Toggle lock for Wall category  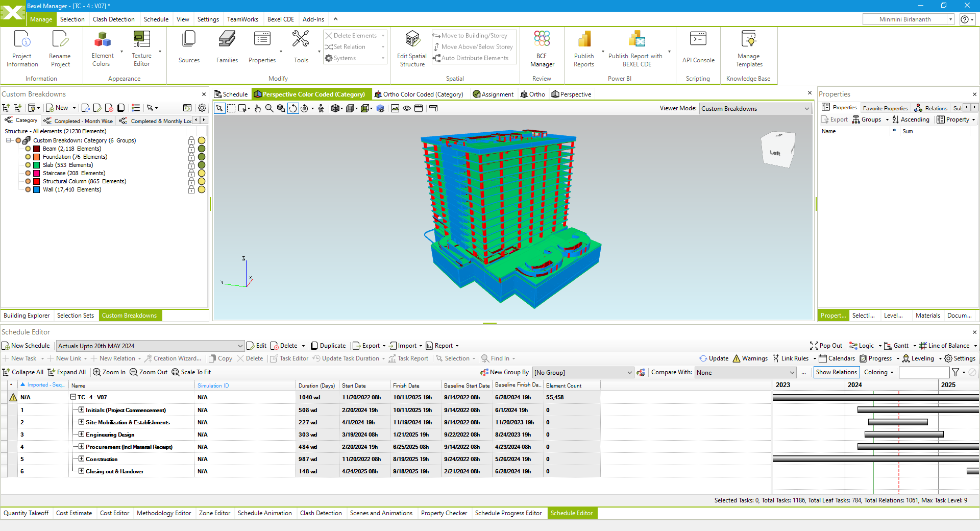pyautogui.click(x=191, y=190)
